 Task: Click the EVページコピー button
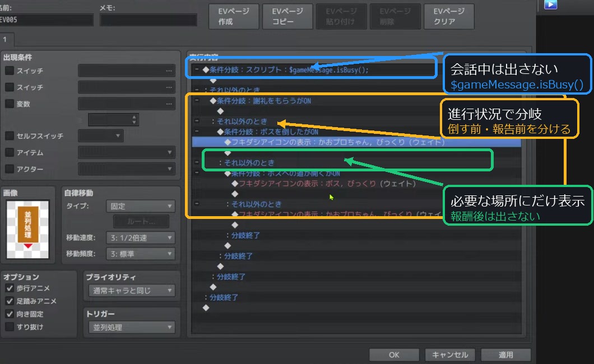tap(287, 16)
